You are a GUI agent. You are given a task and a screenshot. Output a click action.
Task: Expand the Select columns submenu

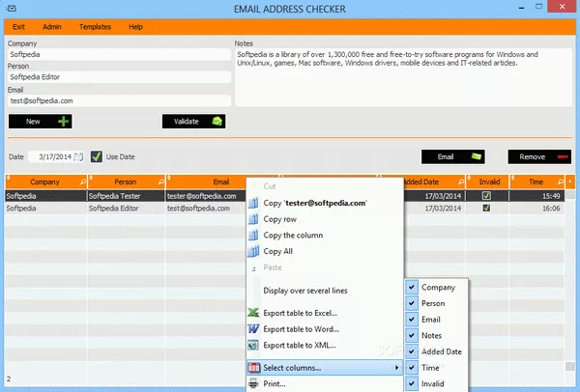[323, 368]
